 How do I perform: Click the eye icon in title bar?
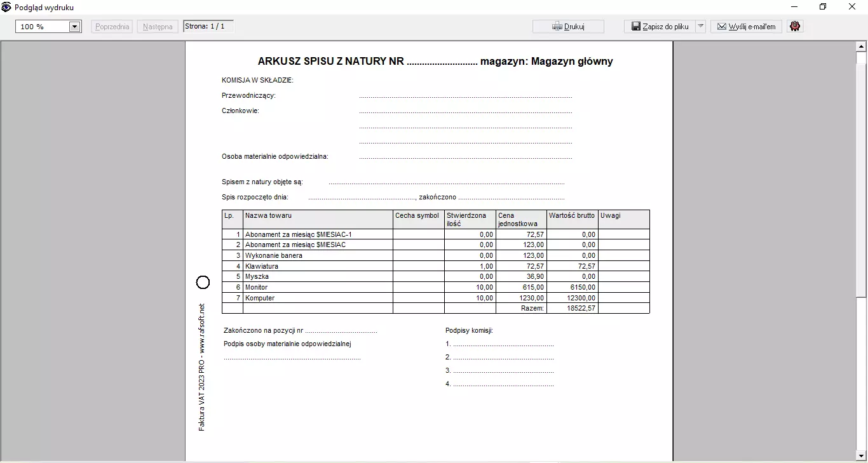(6, 7)
